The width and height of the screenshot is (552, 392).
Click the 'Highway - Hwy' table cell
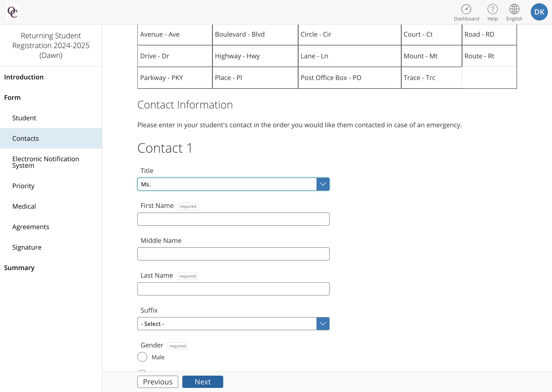click(x=255, y=56)
